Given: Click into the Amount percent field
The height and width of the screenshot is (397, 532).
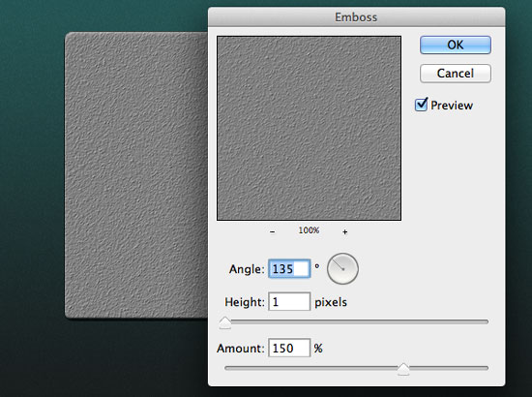Looking at the screenshot, I should [289, 348].
